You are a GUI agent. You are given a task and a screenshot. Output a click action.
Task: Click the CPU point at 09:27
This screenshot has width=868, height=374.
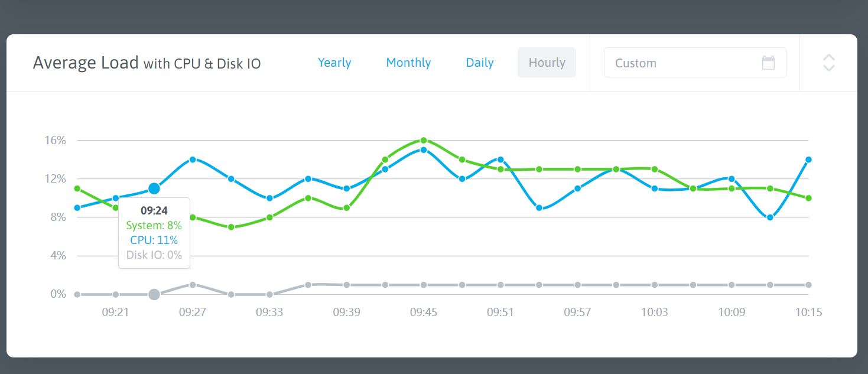click(193, 160)
